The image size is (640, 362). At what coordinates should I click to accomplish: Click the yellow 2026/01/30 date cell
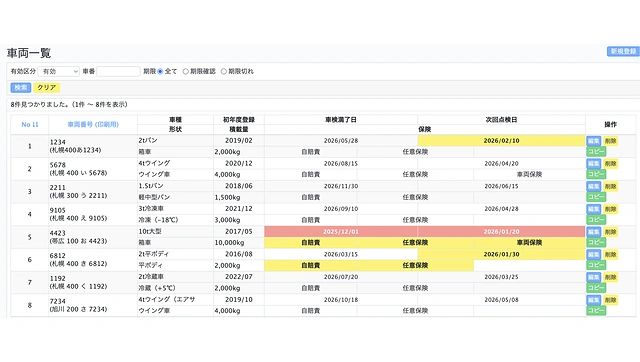tap(501, 254)
